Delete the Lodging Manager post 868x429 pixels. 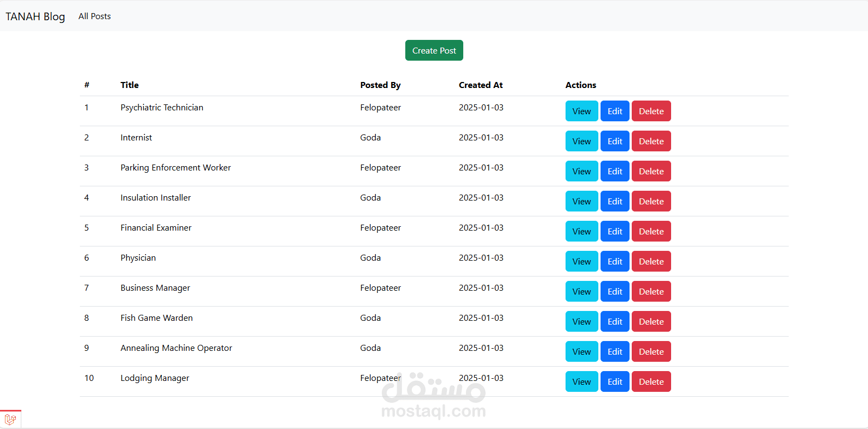[651, 381]
